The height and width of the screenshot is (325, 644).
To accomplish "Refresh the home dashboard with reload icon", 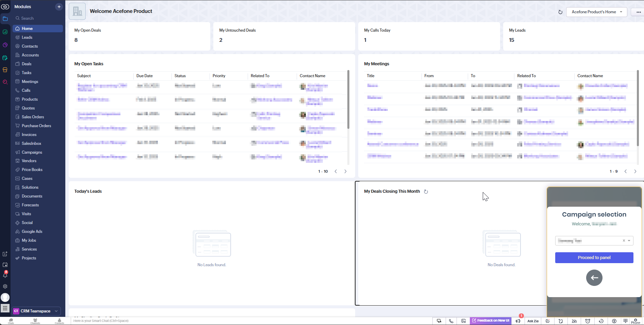I will coord(560,12).
